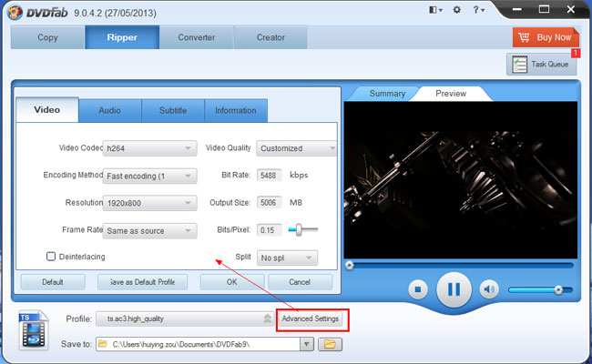Select the Video settings tab
This screenshot has width=592, height=364.
pyautogui.click(x=47, y=110)
